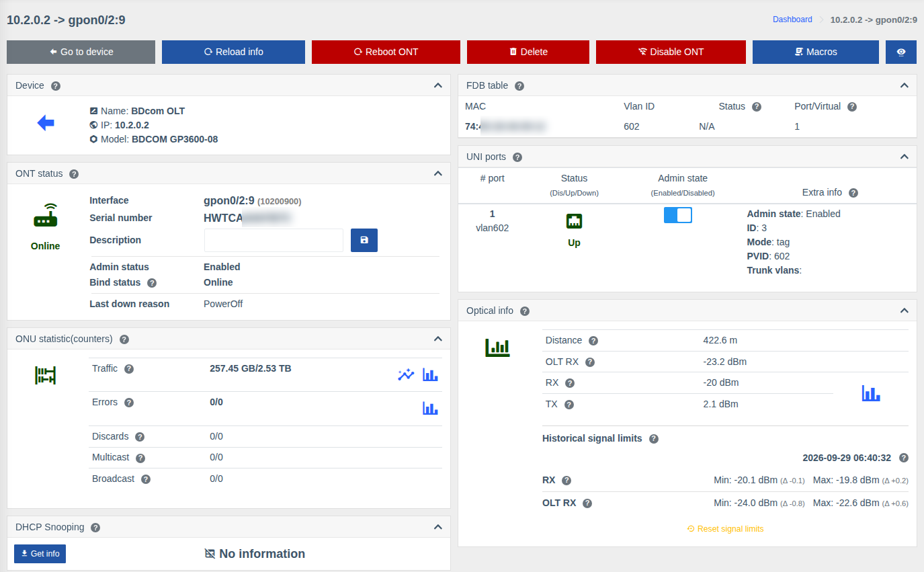Click the blue back arrow in Device panel
924x572 pixels.
pos(46,122)
